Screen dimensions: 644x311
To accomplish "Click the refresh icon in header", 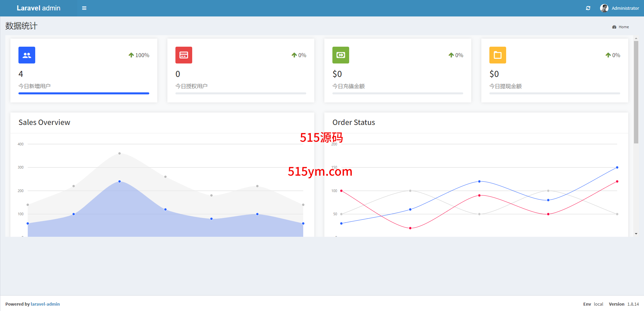I will [588, 8].
